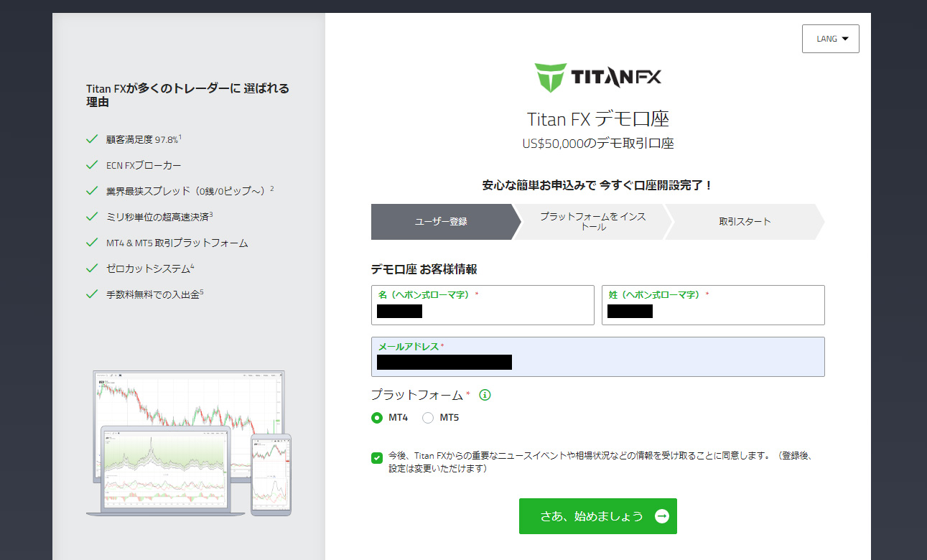Click the arrow icon in the start button

coord(662,516)
